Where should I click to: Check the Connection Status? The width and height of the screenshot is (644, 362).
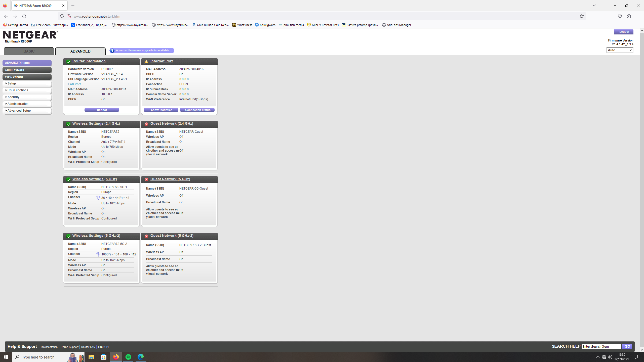point(197,110)
